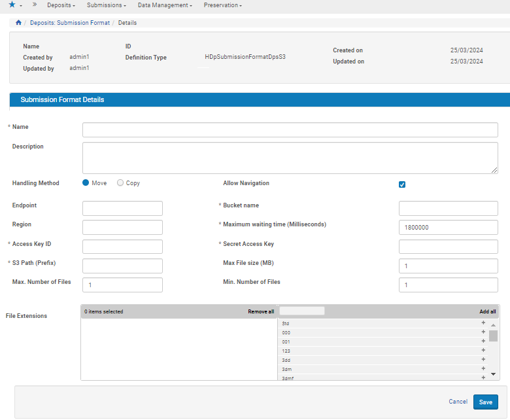Click into the Bucket name field
The height and width of the screenshot is (420, 510).
(448, 208)
